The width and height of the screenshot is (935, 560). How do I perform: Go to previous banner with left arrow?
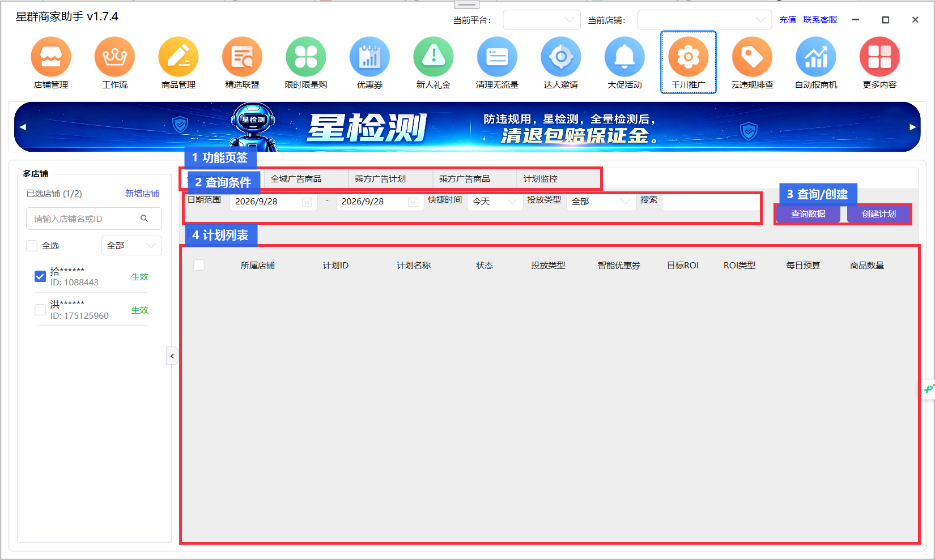[23, 127]
